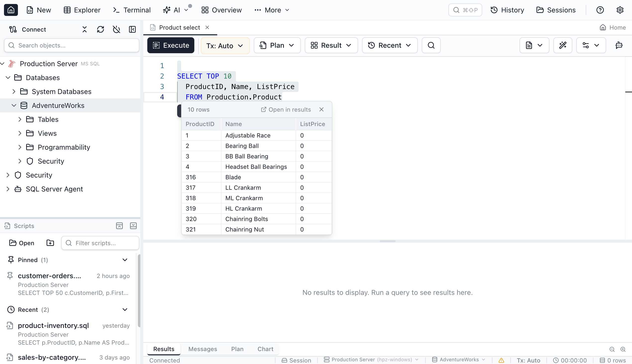632x364 pixels.
Task: Focus the Filter scripts field
Action: tap(100, 243)
